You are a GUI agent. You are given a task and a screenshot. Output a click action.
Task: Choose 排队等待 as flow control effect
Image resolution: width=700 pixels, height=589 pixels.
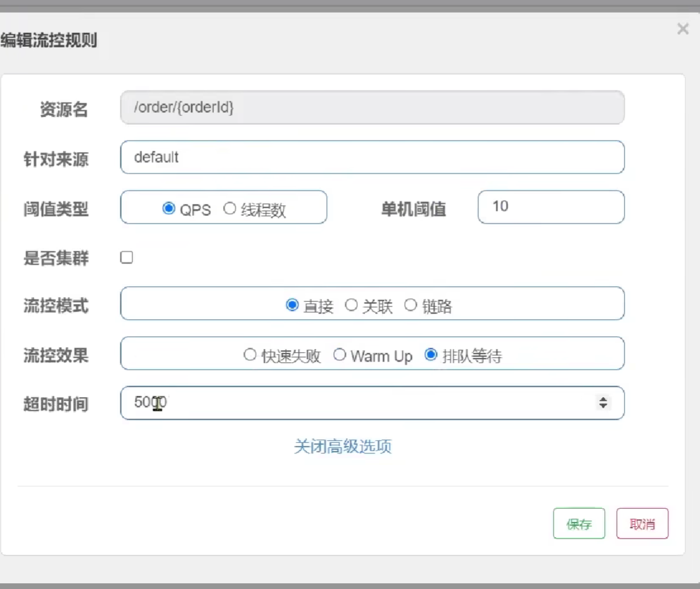pos(431,355)
